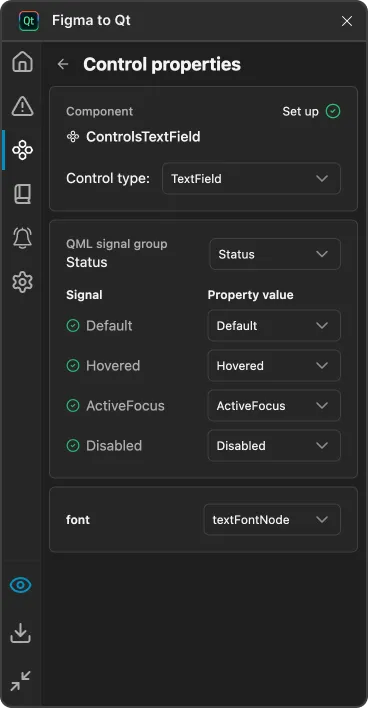Click the Qt logo icon
Image resolution: width=368 pixels, height=708 pixels.
[x=29, y=21]
